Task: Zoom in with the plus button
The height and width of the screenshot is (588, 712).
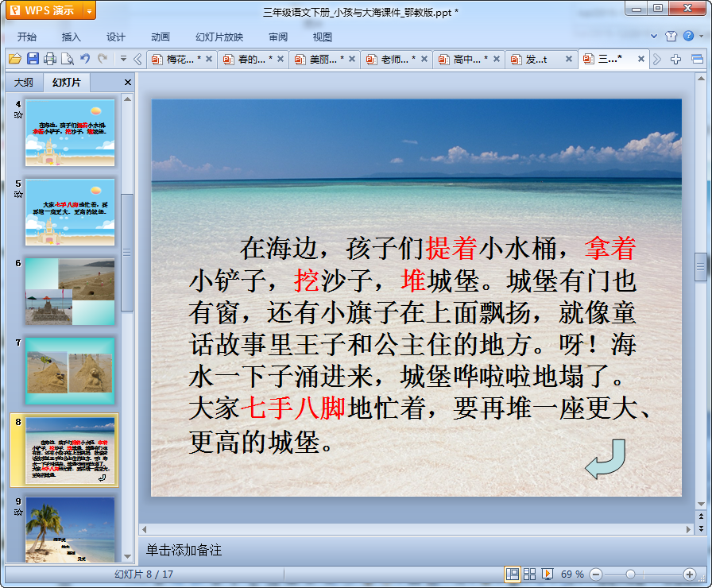Action: [x=689, y=574]
